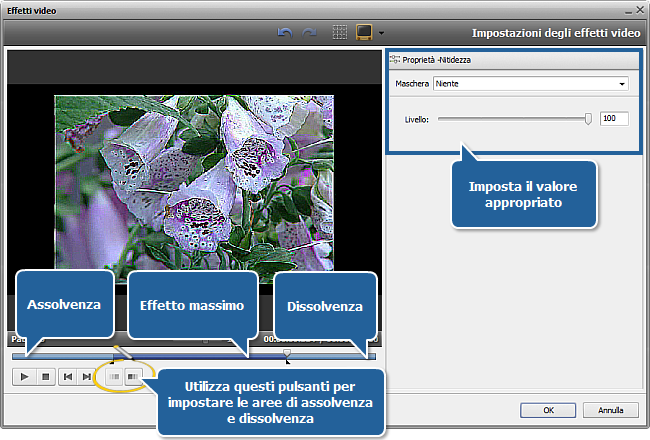Open the Maschera dropdown list

tap(528, 85)
